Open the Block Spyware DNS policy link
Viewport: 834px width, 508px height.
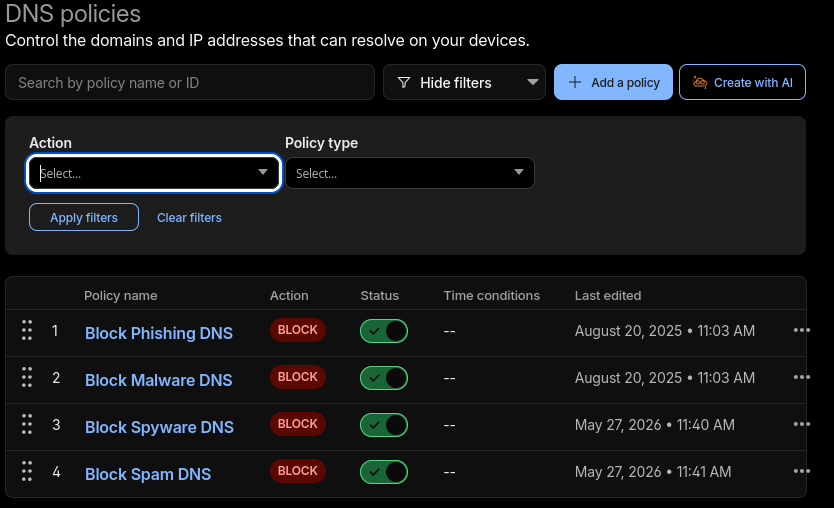[x=159, y=427]
